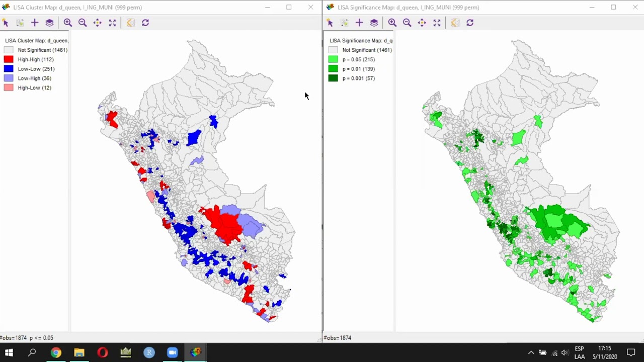Open Map Layer Settings icon in Cluster Map toolbar

pyautogui.click(x=49, y=23)
